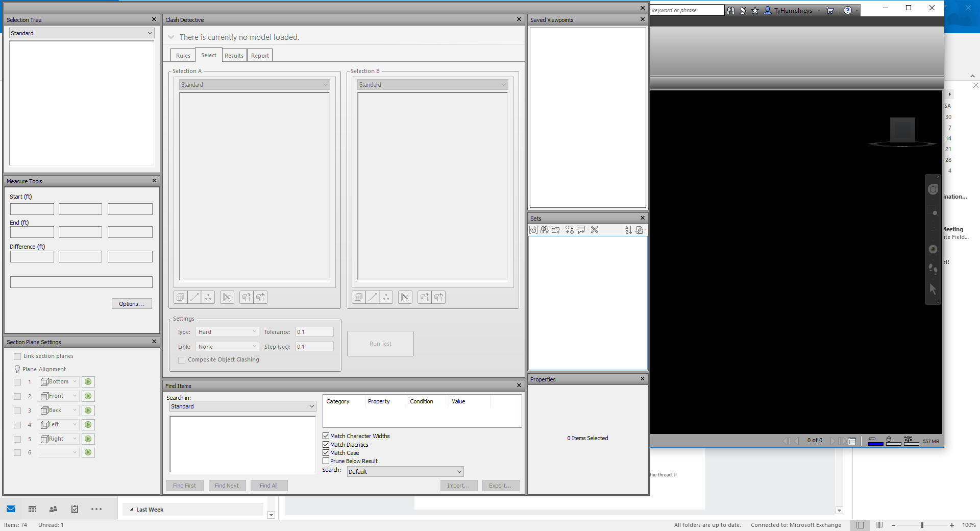The height and width of the screenshot is (531, 980).
Task: Open the Outlook Calendar icon at bottom
Action: pos(32,509)
